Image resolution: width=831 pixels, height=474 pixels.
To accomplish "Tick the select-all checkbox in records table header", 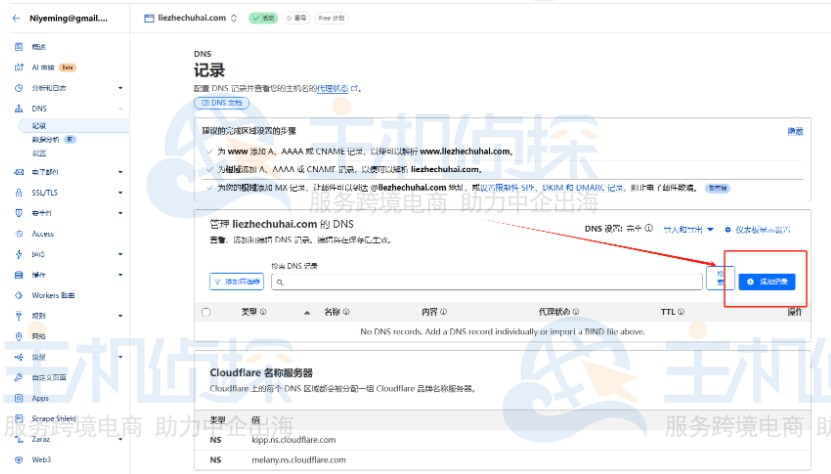I will [206, 312].
